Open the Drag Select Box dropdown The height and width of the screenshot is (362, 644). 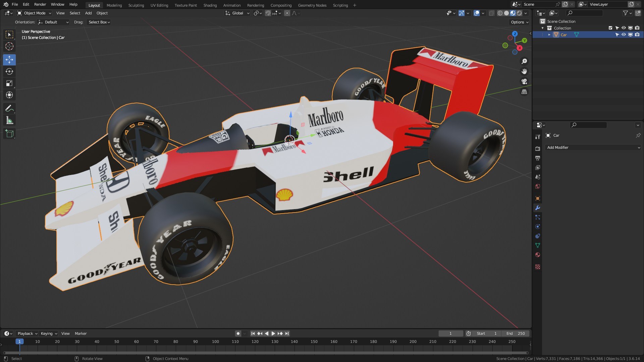tap(99, 22)
